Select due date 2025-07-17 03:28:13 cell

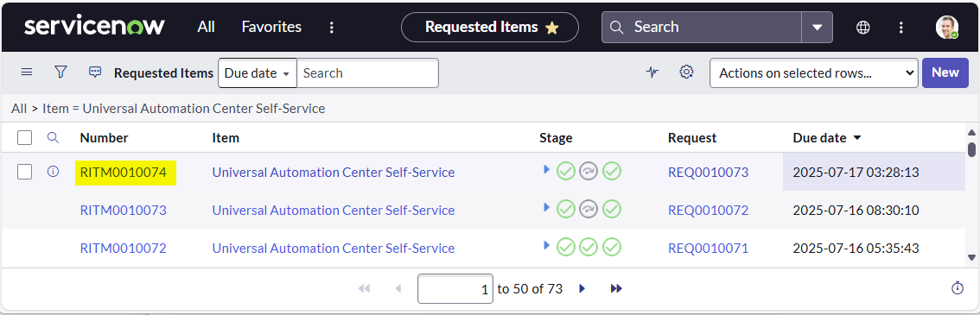coord(874,172)
